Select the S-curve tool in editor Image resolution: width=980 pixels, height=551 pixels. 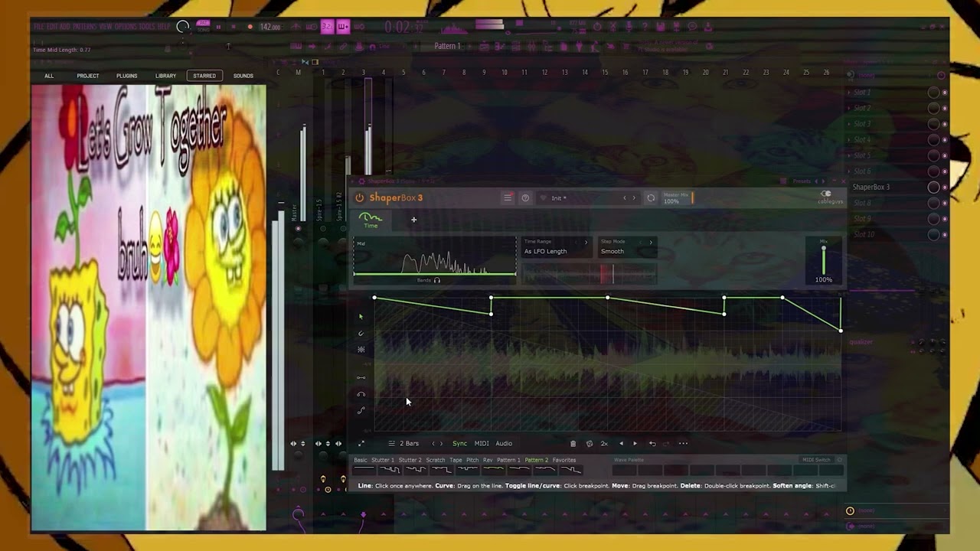pyautogui.click(x=361, y=410)
